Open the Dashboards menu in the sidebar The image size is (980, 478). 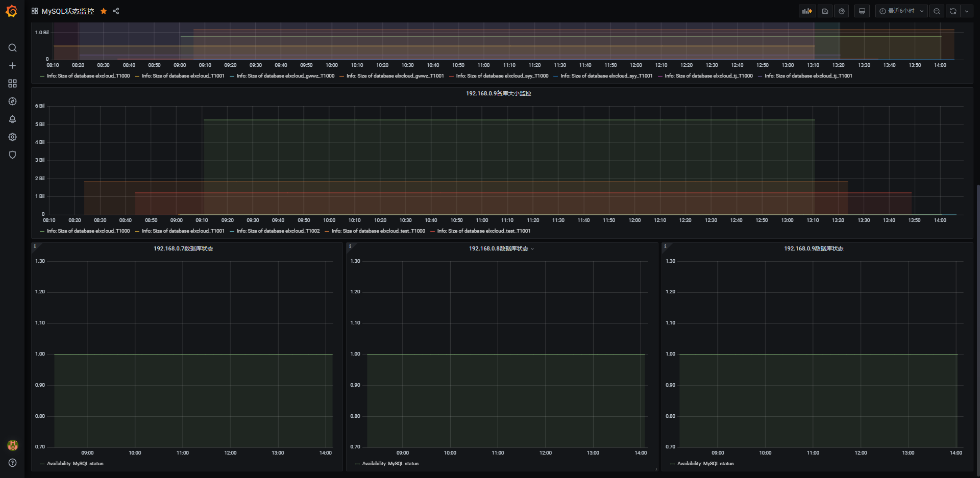13,84
